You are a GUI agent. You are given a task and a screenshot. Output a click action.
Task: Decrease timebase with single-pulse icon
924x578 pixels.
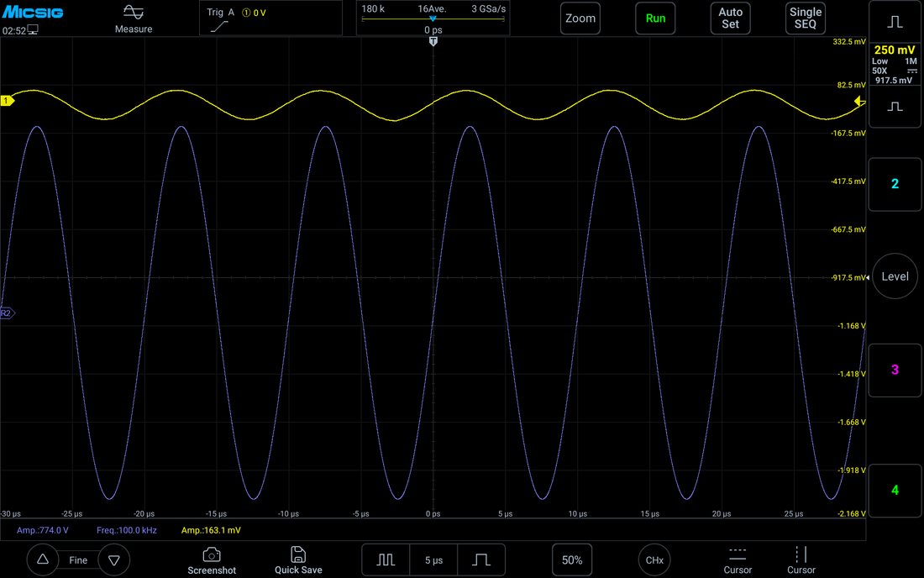(480, 560)
